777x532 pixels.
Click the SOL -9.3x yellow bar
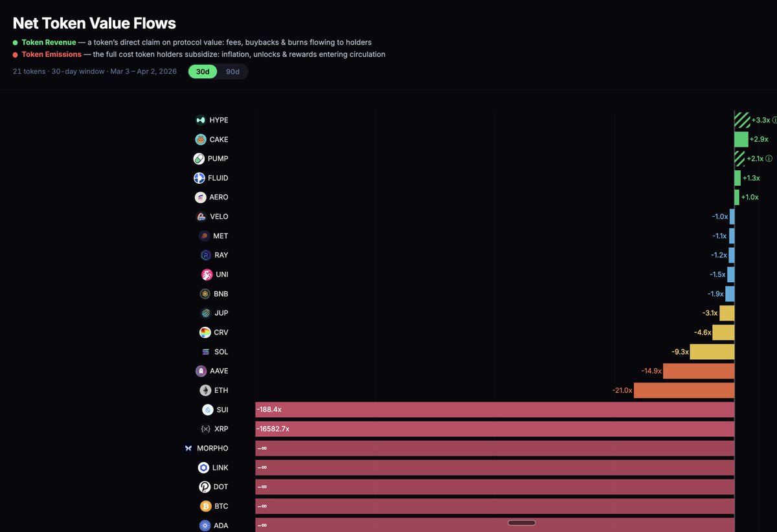(x=712, y=352)
